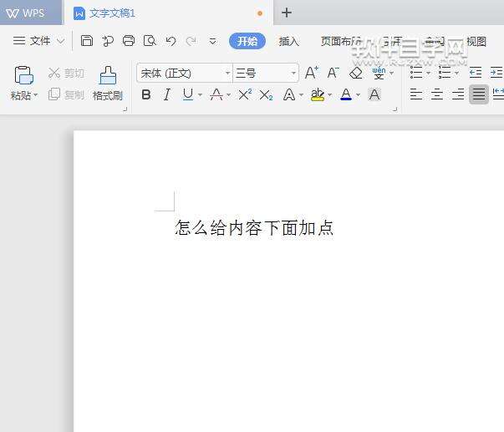Click the Undo arrow
504x432 pixels.
tap(171, 40)
